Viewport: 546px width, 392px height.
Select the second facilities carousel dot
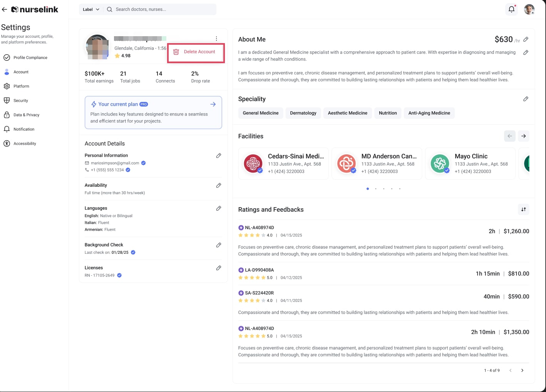click(376, 189)
